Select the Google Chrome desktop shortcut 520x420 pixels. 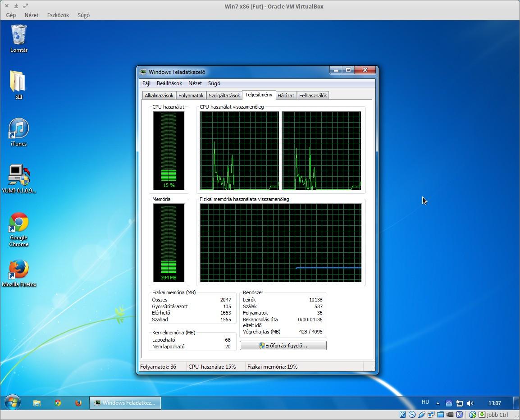coord(18,229)
